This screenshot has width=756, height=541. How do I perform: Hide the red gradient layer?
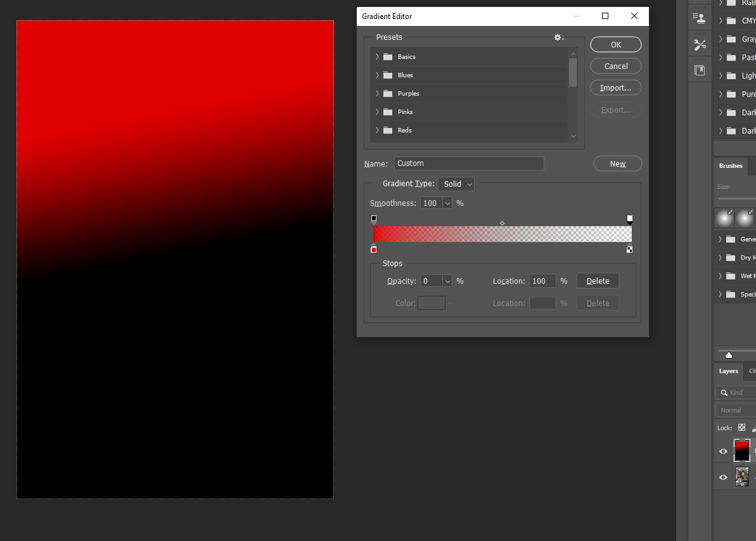[x=722, y=450]
